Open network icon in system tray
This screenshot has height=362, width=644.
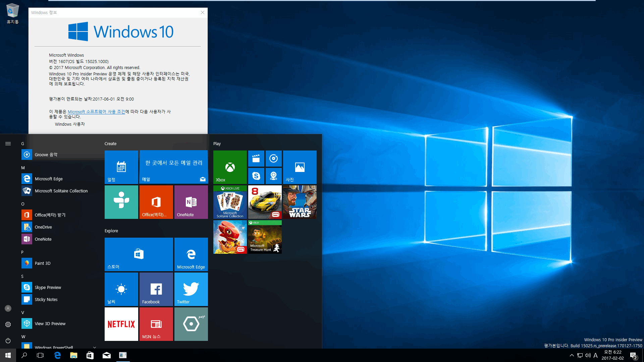(580, 355)
